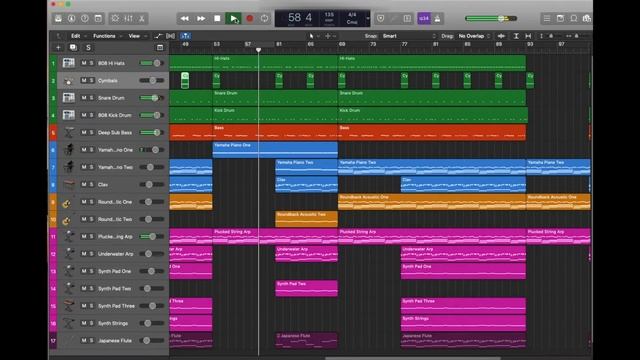Rewind the playhead
The image size is (640, 360).
[184, 18]
